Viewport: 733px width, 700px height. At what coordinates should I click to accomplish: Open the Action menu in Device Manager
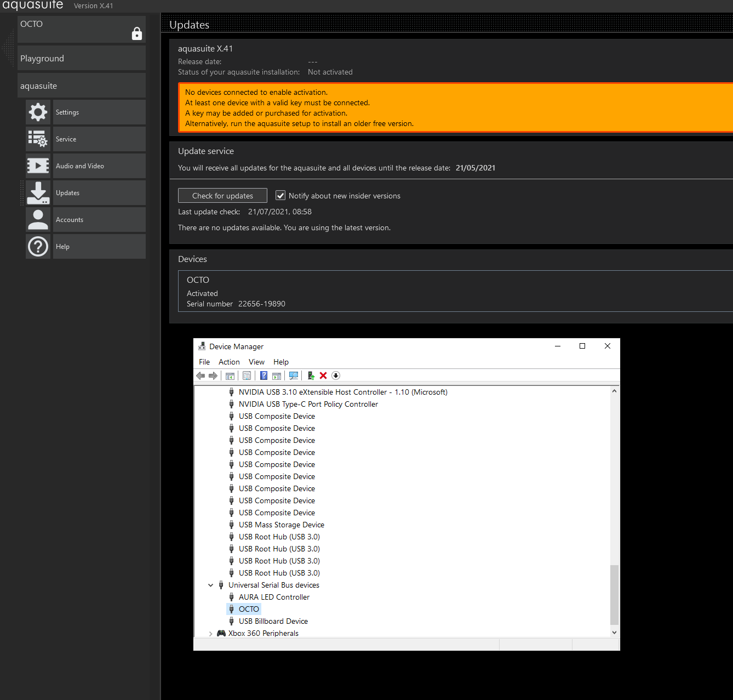click(229, 362)
